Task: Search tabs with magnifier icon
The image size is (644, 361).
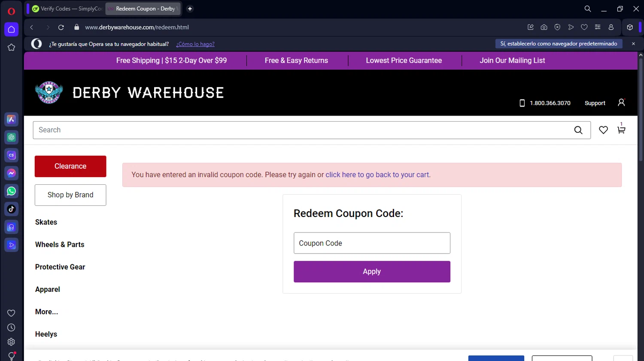Action: click(x=588, y=9)
